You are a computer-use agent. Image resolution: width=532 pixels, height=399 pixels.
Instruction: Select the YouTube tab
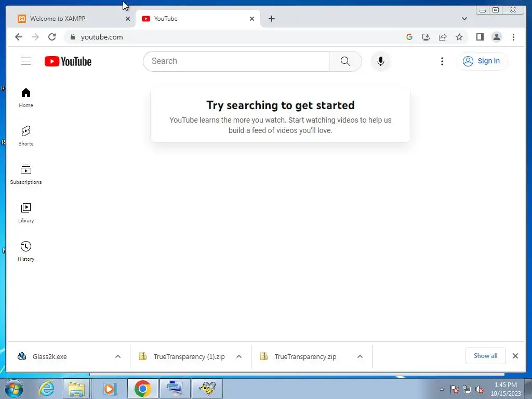197,19
